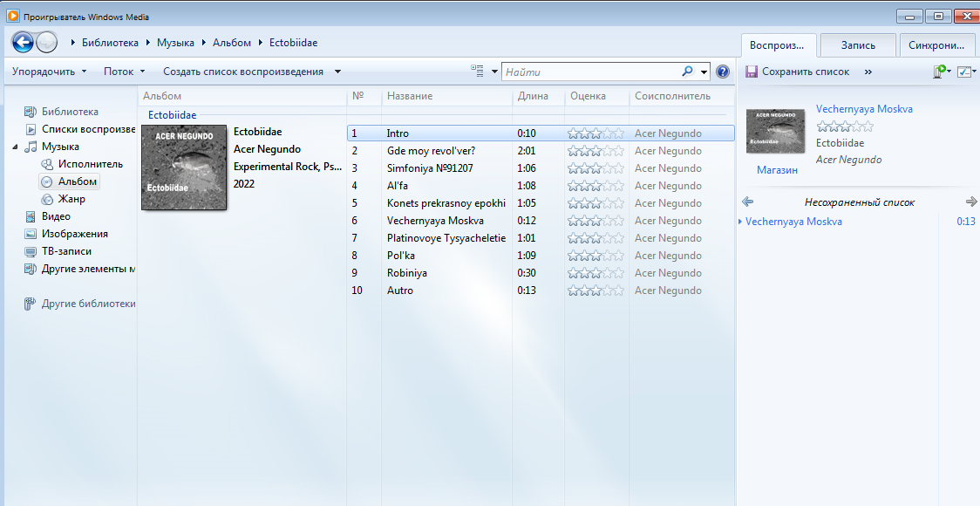Screen dimensions: 980x506
Task: Open the Поток dropdown menu
Action: click(x=125, y=72)
